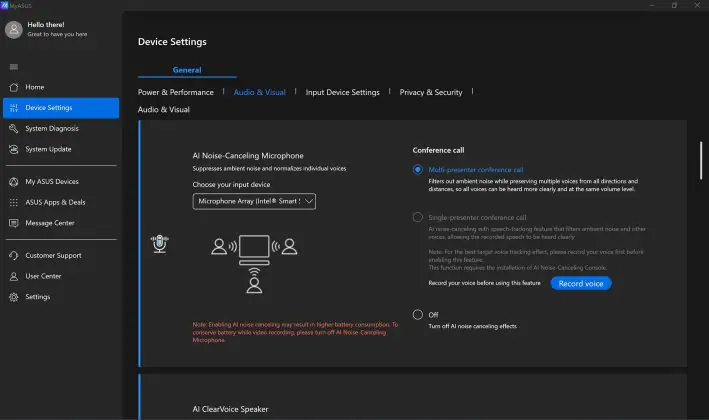Image resolution: width=709 pixels, height=420 pixels.
Task: Click the Message Center icon
Action: [x=14, y=223]
